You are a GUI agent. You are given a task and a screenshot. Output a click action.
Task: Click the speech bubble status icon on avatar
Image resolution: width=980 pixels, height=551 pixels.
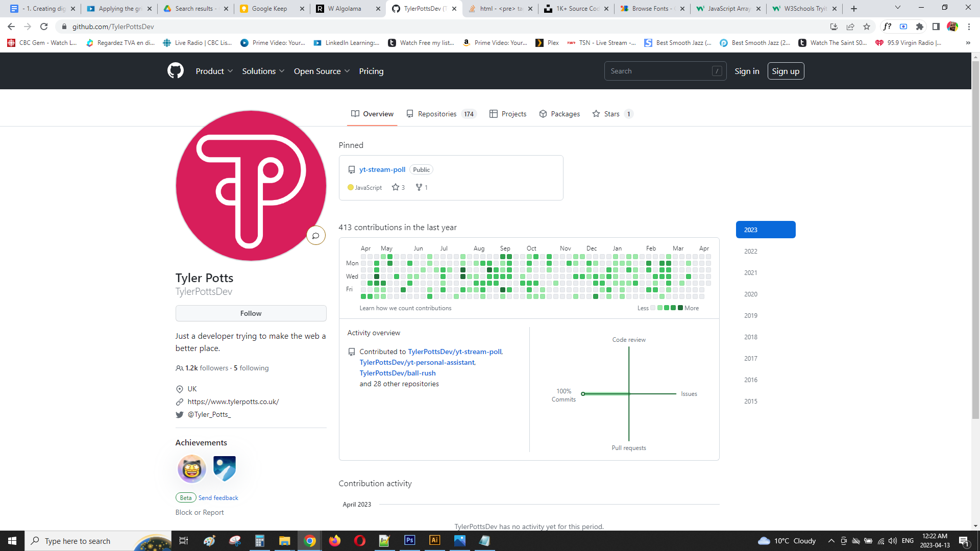click(x=316, y=235)
